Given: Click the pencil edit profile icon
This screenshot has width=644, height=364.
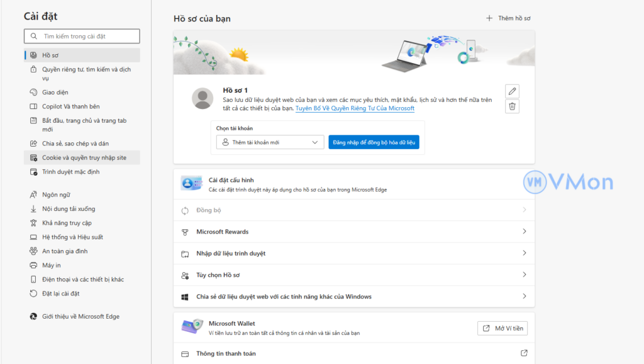Looking at the screenshot, I should (512, 91).
